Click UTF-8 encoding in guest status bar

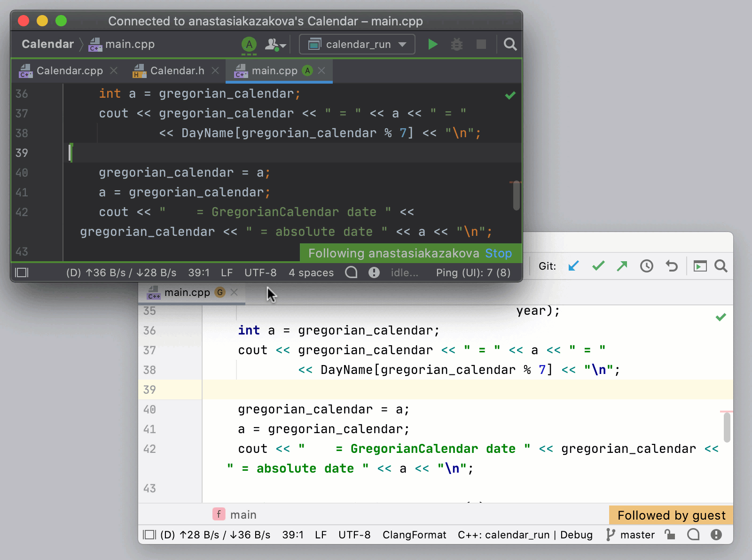[260, 272]
